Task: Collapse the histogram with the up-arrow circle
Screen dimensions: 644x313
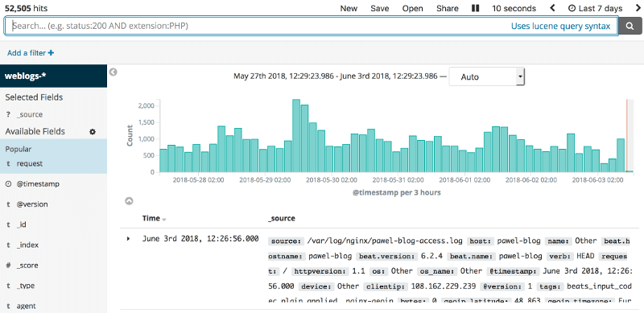Action: point(129,201)
